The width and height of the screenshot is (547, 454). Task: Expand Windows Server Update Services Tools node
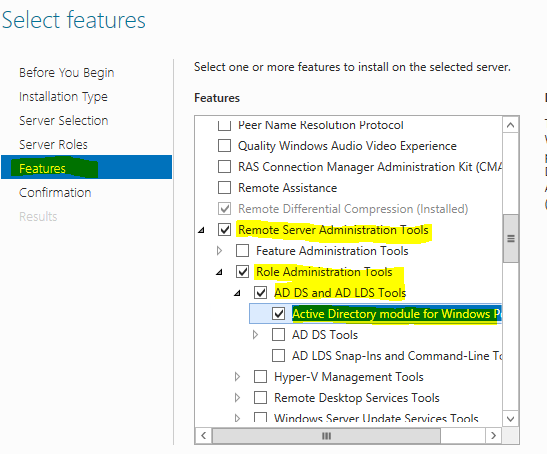[238, 418]
